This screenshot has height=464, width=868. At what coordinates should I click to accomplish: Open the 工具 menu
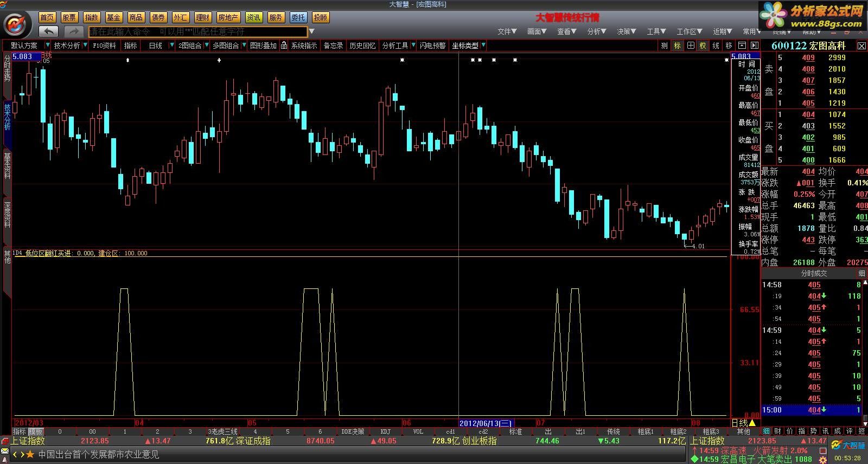tap(656, 31)
